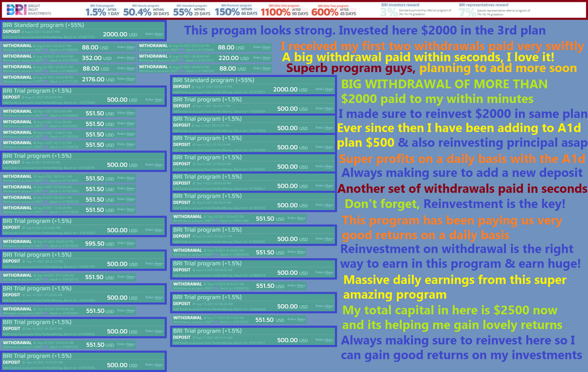Click 'Another set of withdrawals paid in seconds'
588x372 pixels.
point(462,188)
